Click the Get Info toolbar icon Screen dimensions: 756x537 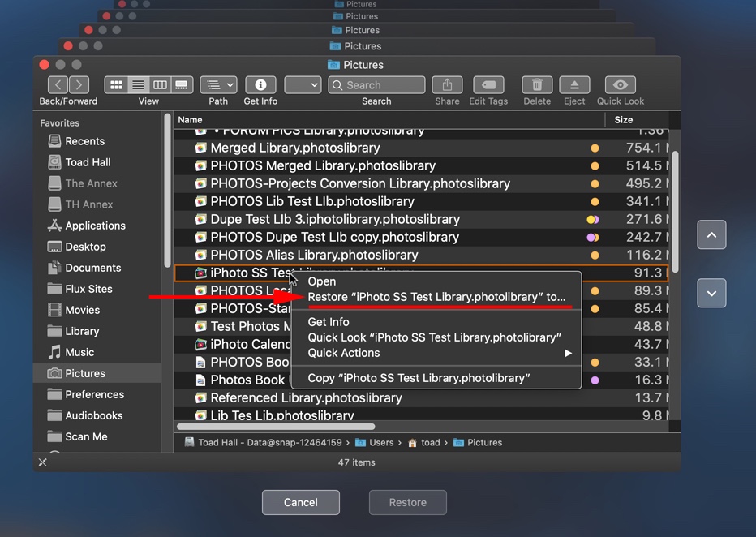(260, 85)
